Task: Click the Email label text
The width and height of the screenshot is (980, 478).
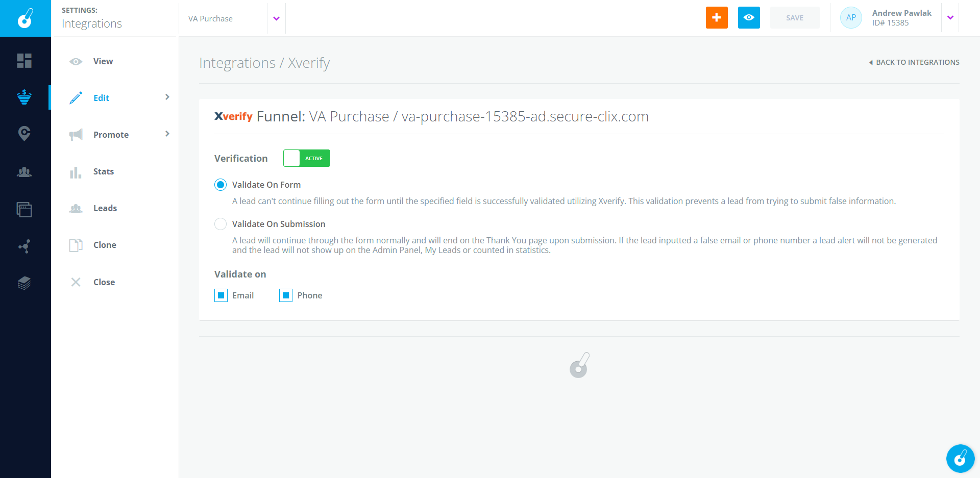Action: [243, 295]
